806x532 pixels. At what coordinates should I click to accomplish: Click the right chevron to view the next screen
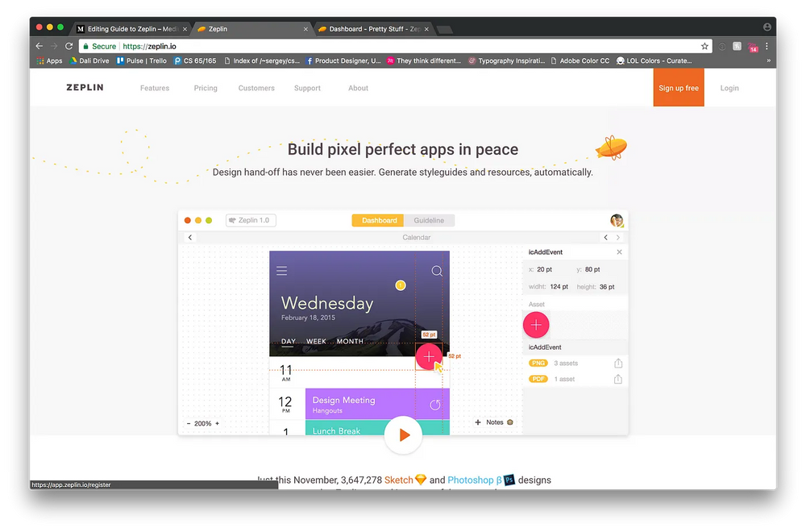pyautogui.click(x=617, y=237)
